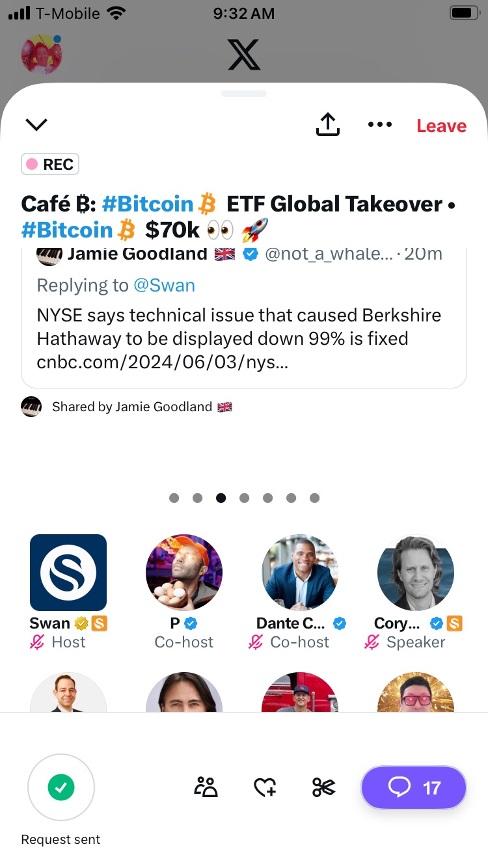Tap the REC recording indicator badge
Image resolution: width=488 pixels, height=868 pixels.
tap(50, 165)
